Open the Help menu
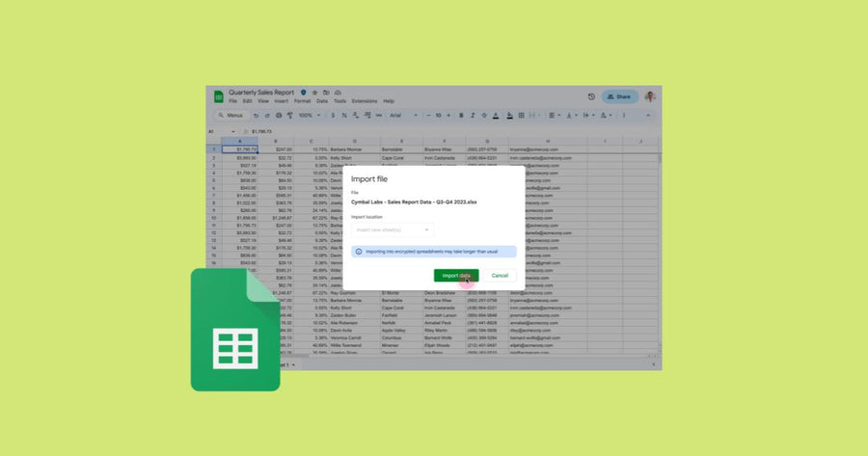This screenshot has width=868, height=456. coord(390,101)
